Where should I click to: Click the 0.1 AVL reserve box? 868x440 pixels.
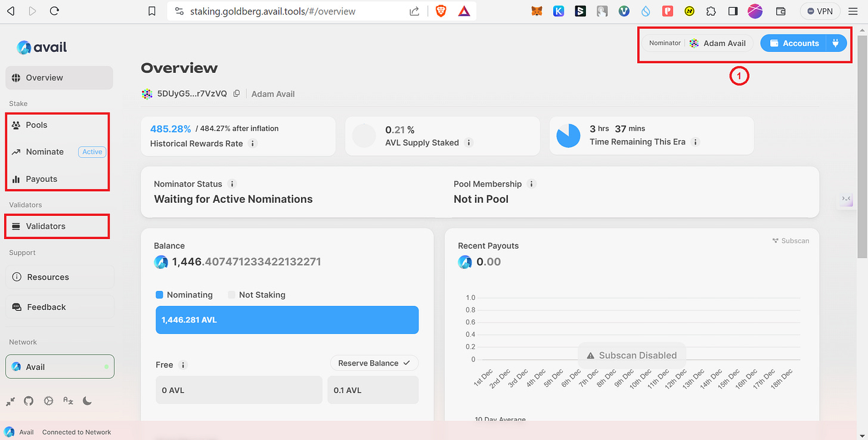373,390
